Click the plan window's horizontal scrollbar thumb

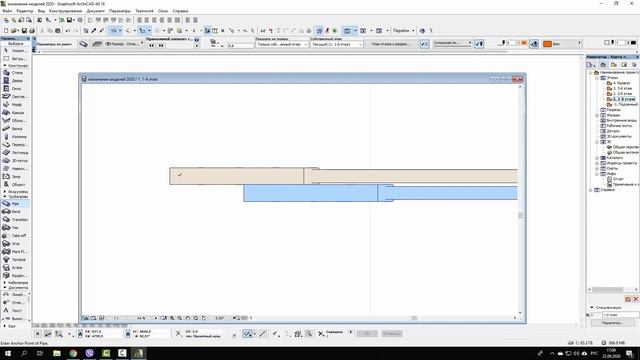(x=414, y=318)
